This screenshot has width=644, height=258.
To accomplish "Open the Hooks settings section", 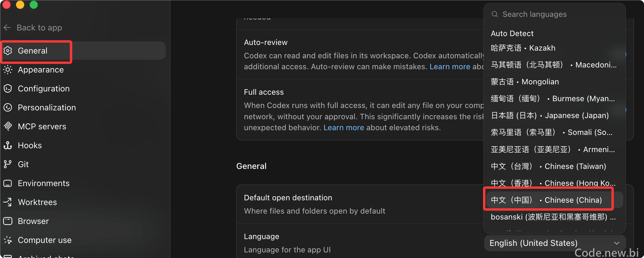I will click(83, 146).
